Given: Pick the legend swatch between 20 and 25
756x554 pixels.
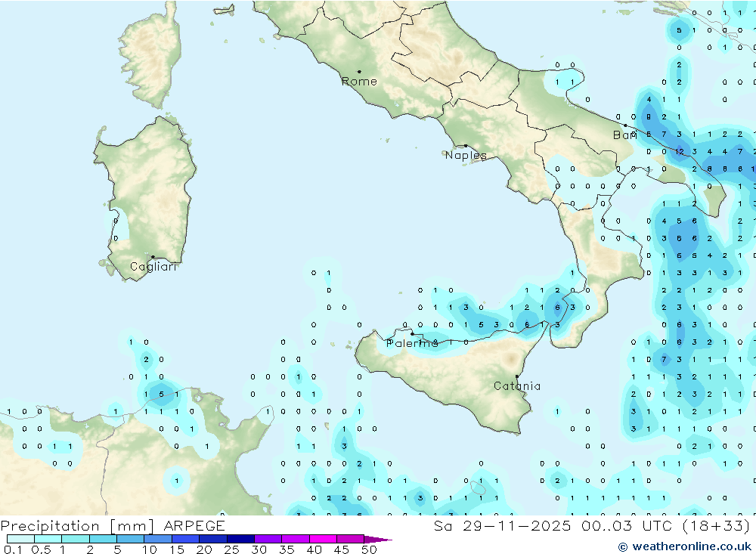Looking at the screenshot, I should [212, 539].
